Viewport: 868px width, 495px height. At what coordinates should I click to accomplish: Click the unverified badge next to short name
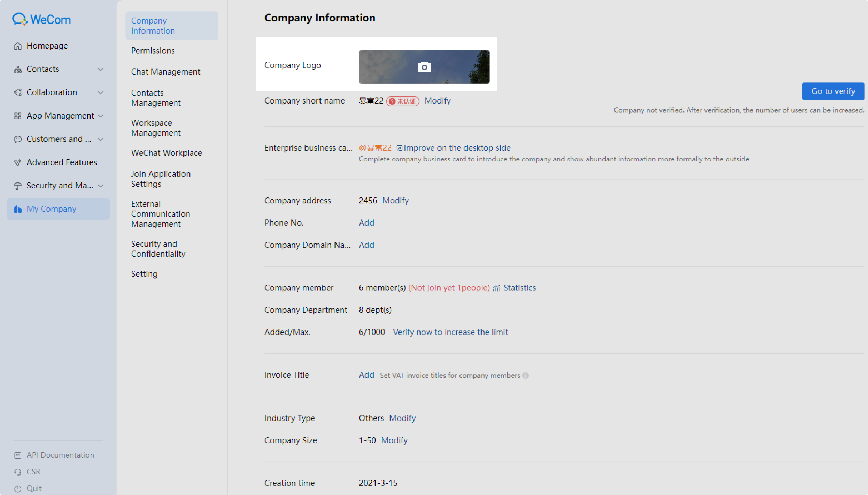click(403, 101)
